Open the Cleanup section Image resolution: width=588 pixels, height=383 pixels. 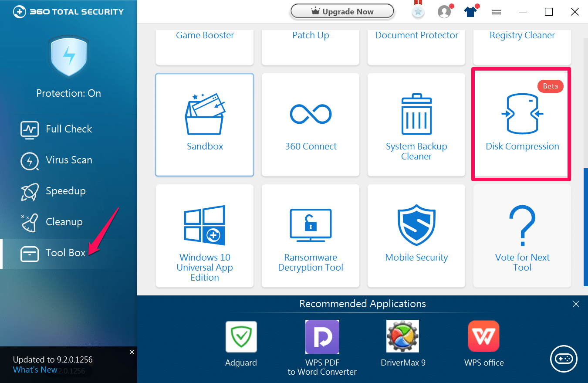tap(68, 222)
